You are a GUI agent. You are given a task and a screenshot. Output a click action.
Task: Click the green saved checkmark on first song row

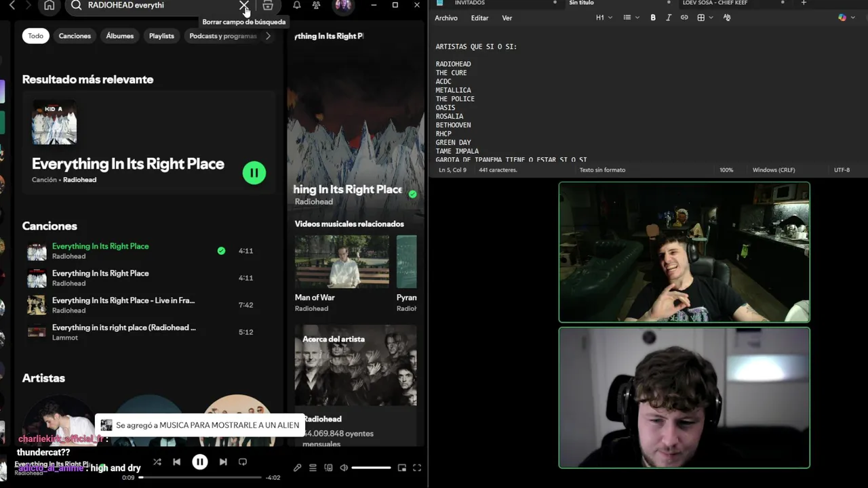coord(221,251)
